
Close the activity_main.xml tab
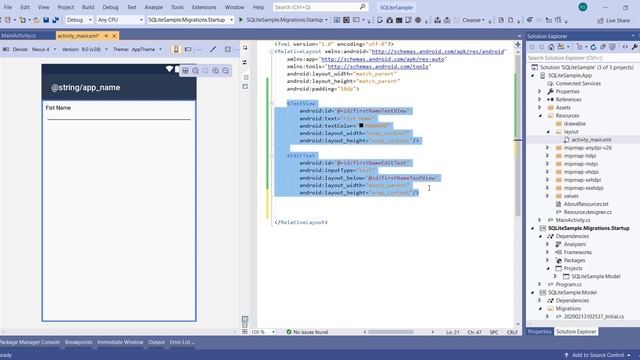pyautogui.click(x=114, y=36)
